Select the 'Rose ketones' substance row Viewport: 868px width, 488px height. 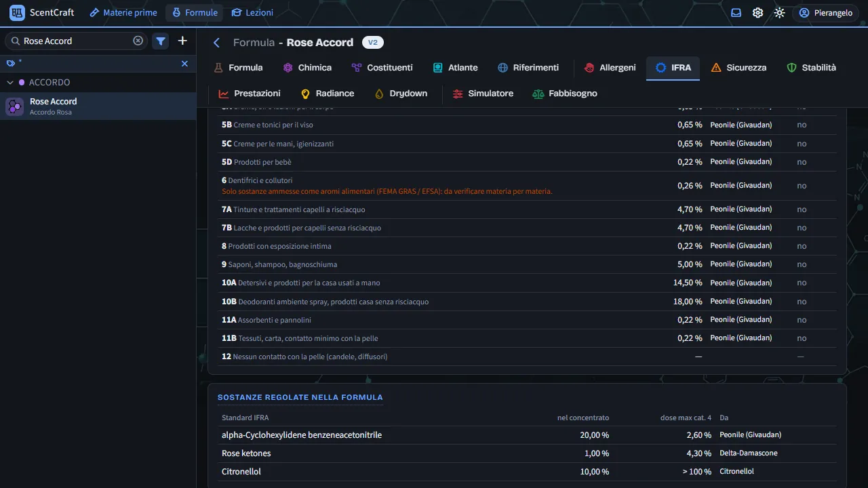(527, 453)
